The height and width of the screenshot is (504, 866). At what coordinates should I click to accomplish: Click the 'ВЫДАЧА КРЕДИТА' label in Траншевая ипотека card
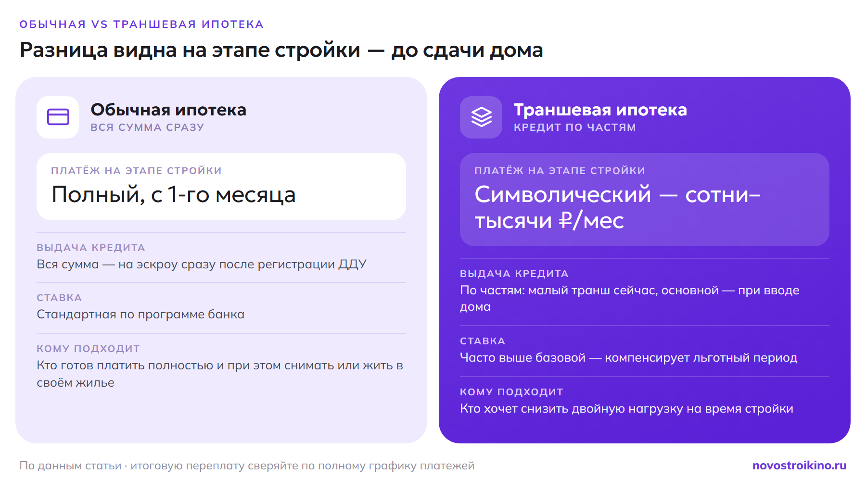coord(514,274)
